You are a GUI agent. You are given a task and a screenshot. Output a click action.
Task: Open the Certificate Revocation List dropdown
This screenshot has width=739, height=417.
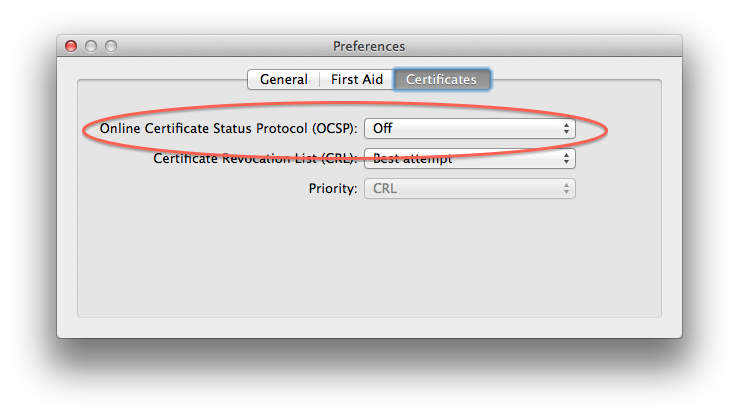(469, 158)
